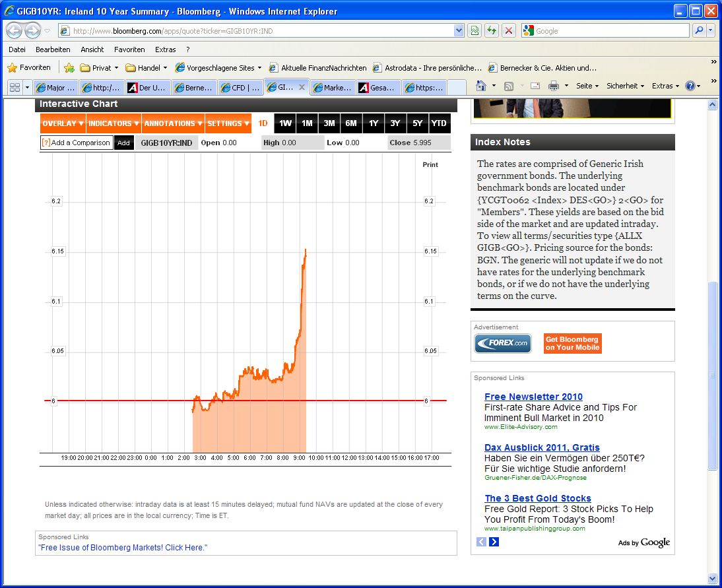Switch to the Der U... browser tab
Screen dimensions: 722x588
pyautogui.click(x=148, y=88)
